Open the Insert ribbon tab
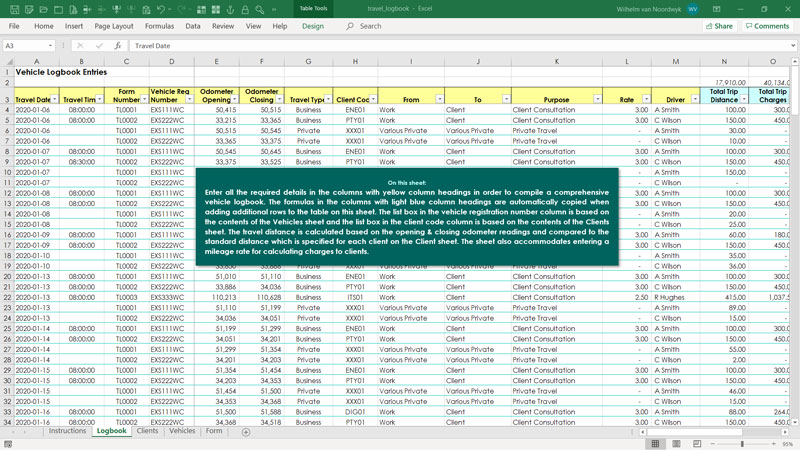Viewport: 800px width, 450px height. tap(73, 26)
